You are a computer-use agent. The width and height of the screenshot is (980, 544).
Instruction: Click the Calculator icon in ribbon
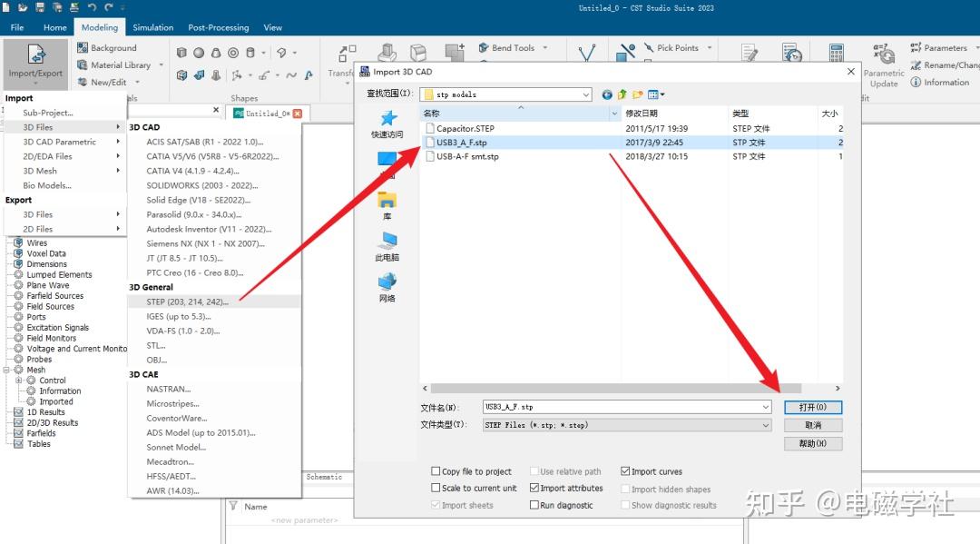point(837,53)
